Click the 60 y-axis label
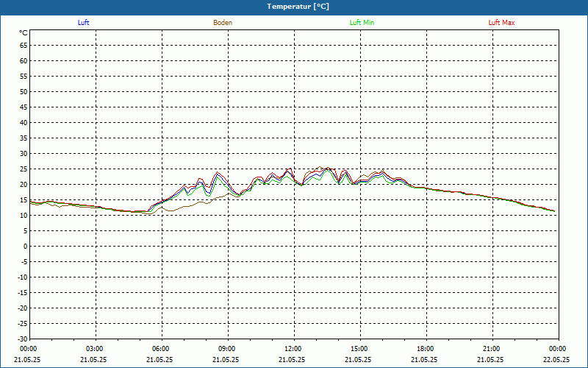 tap(24, 61)
